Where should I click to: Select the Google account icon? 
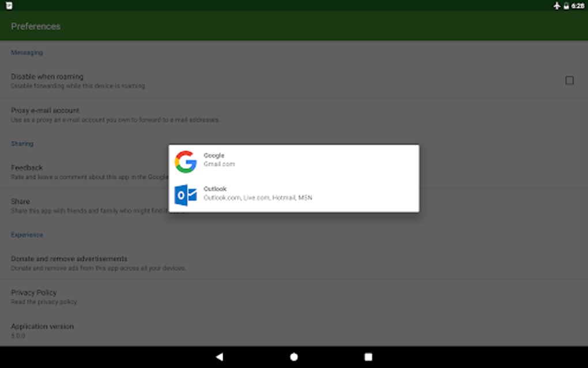coord(186,162)
